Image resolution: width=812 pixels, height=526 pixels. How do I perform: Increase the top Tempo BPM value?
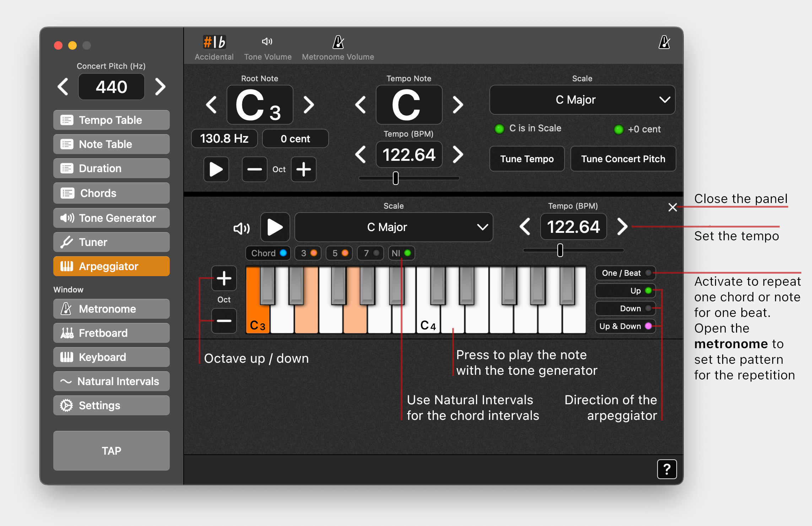click(458, 154)
